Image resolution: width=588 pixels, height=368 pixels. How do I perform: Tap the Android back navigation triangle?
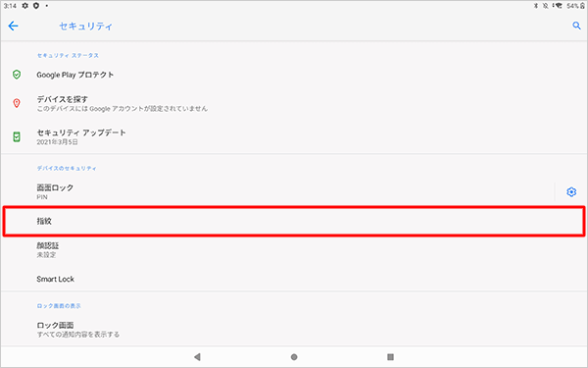click(x=197, y=357)
